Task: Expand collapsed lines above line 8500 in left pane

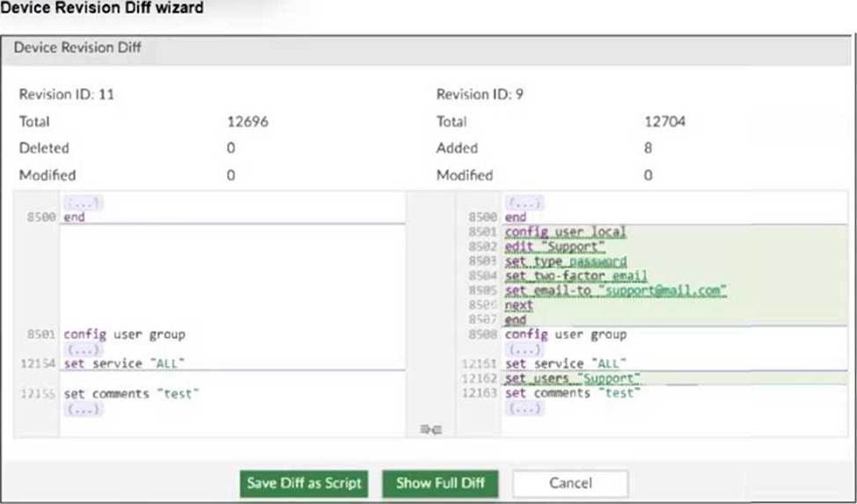Action: 84,202
